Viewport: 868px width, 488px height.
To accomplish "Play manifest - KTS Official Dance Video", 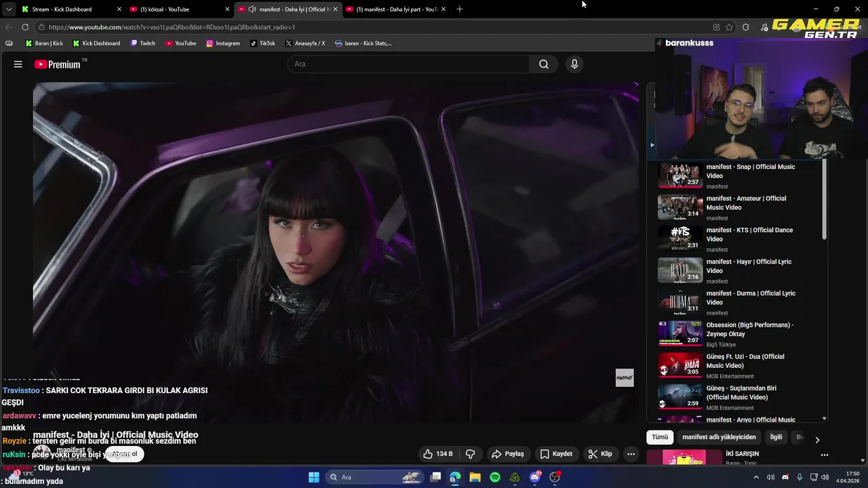I will [739, 239].
